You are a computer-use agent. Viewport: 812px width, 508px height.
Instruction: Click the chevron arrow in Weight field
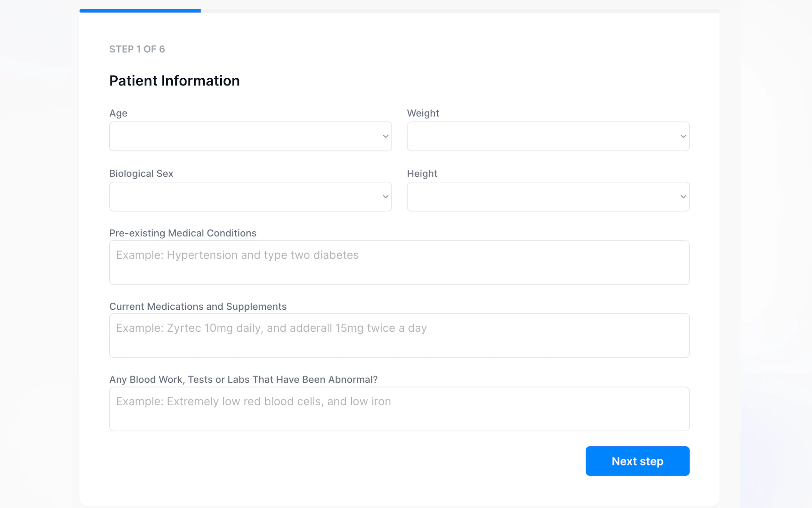(x=683, y=136)
